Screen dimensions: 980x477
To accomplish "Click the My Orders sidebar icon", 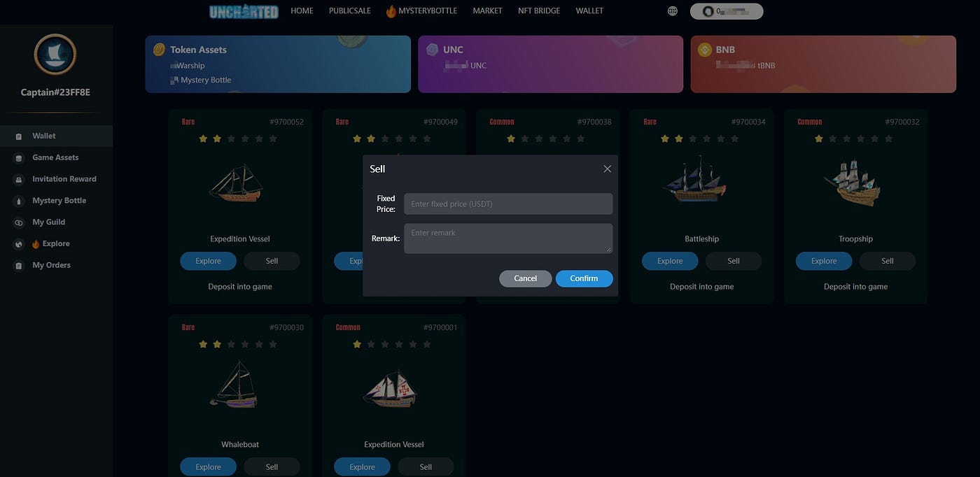I will click(19, 266).
